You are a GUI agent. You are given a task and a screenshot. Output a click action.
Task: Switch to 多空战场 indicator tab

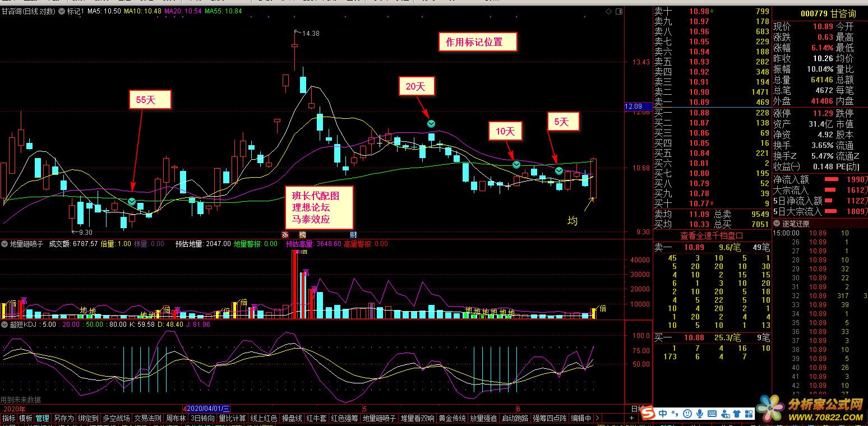[116, 418]
